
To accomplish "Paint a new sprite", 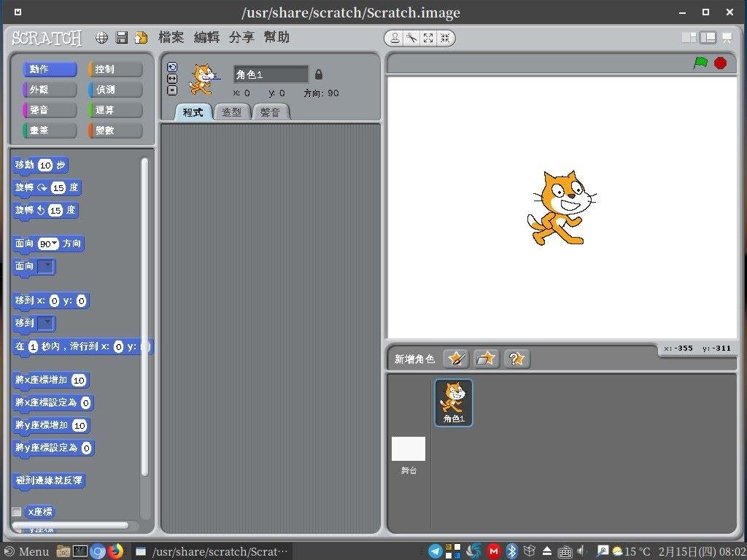I will coord(456,359).
